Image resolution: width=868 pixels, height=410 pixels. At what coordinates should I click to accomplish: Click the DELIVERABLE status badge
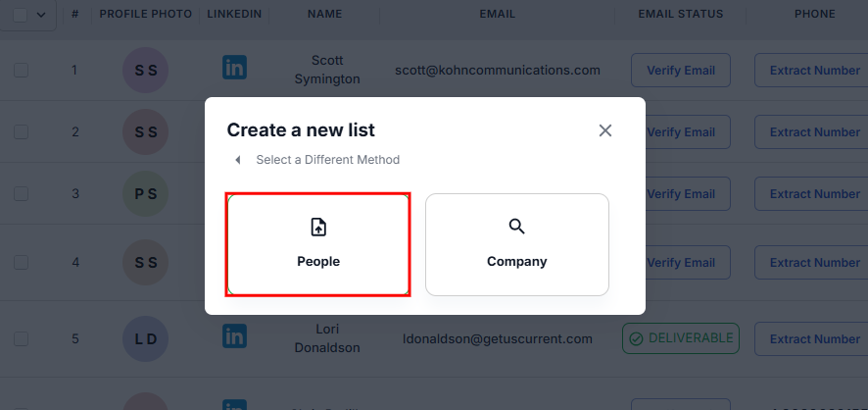click(x=681, y=338)
